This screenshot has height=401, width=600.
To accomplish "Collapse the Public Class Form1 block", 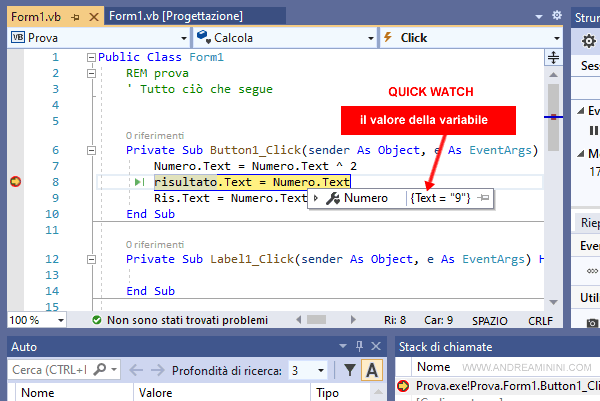I will pyautogui.click(x=91, y=58).
